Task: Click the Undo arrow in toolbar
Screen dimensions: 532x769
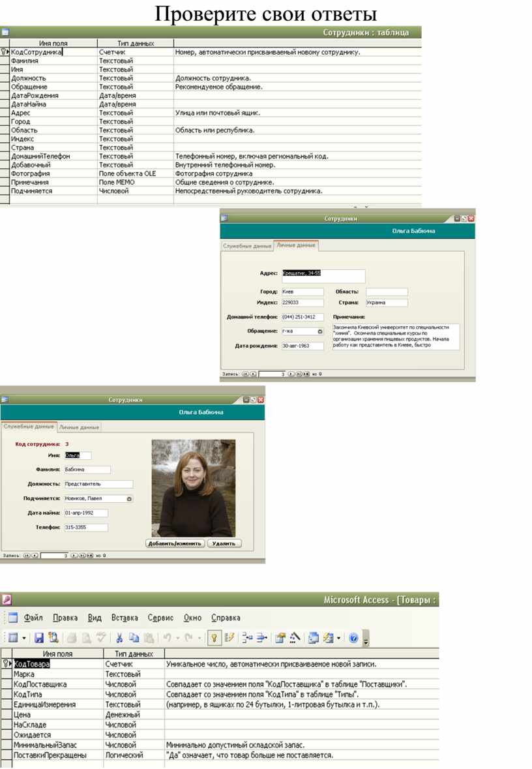Action: pyautogui.click(x=168, y=638)
